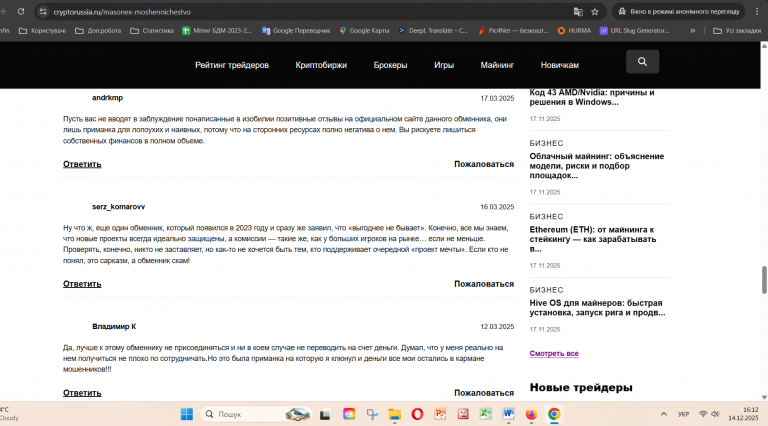
Task: Click the comment date 16.03.2025
Action: coord(497,207)
